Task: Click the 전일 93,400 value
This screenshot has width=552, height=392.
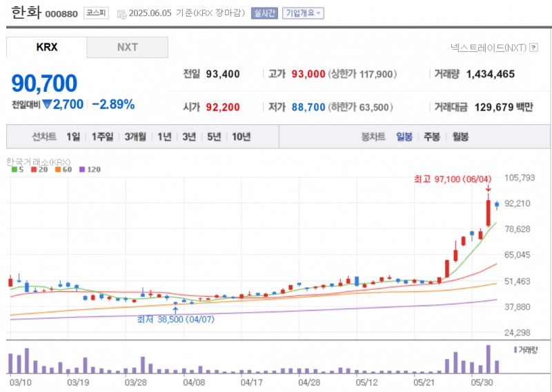Action: tap(222, 74)
